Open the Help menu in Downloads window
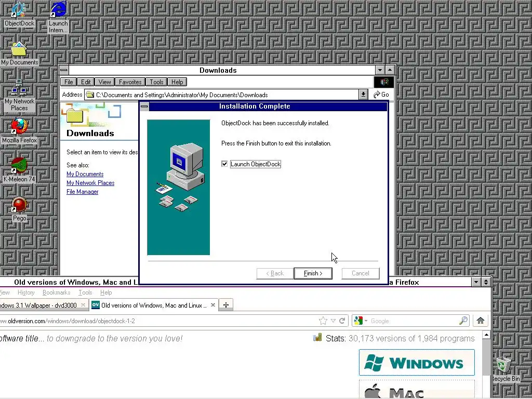532x399 pixels. (177, 82)
